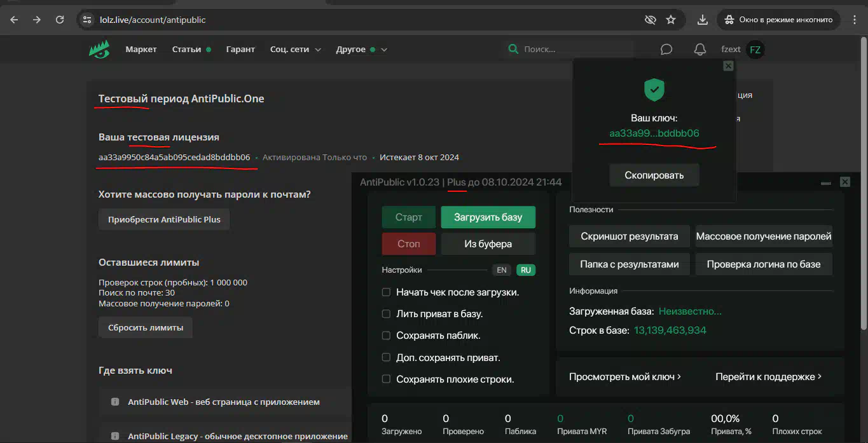This screenshot has width=868, height=443.
Task: Expand the 'Другое' dropdown menu
Action: pyautogui.click(x=361, y=50)
